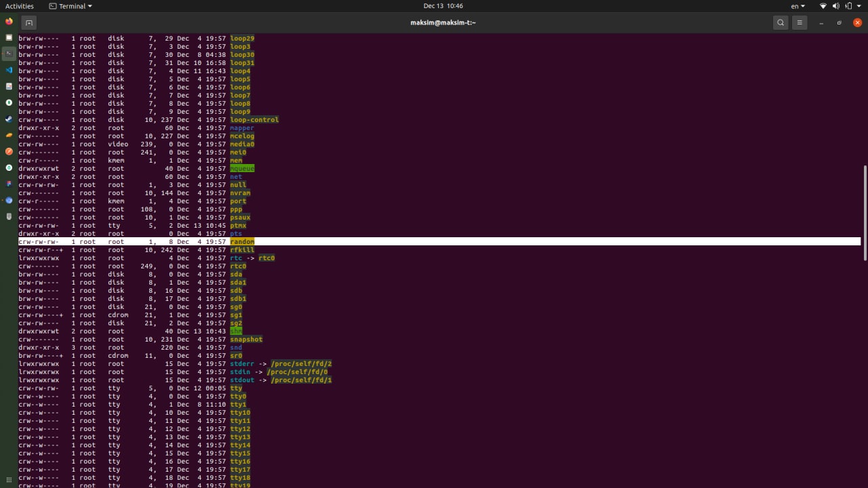Viewport: 868px width, 488px height.
Task: Click the "sg0" device name
Action: pos(236,307)
